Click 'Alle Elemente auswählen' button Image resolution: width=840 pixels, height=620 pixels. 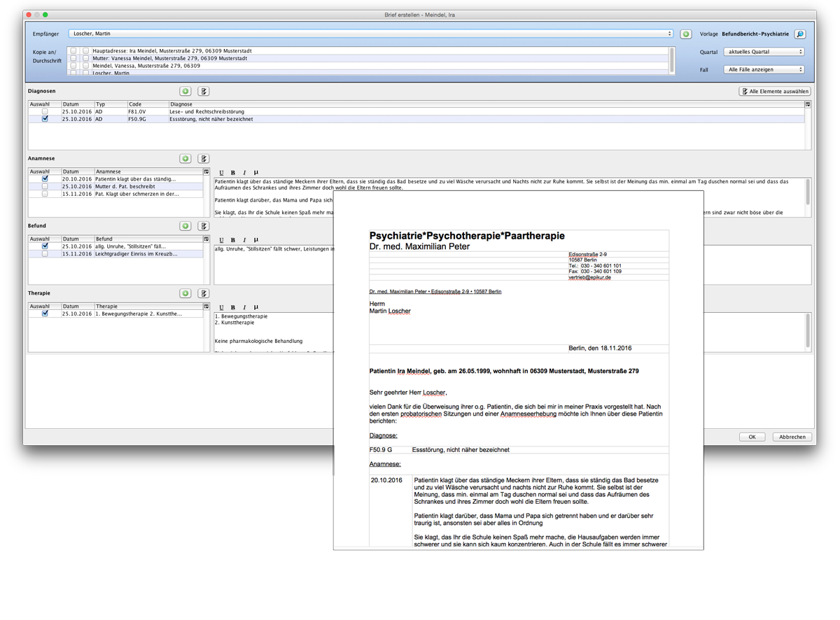pyautogui.click(x=775, y=91)
